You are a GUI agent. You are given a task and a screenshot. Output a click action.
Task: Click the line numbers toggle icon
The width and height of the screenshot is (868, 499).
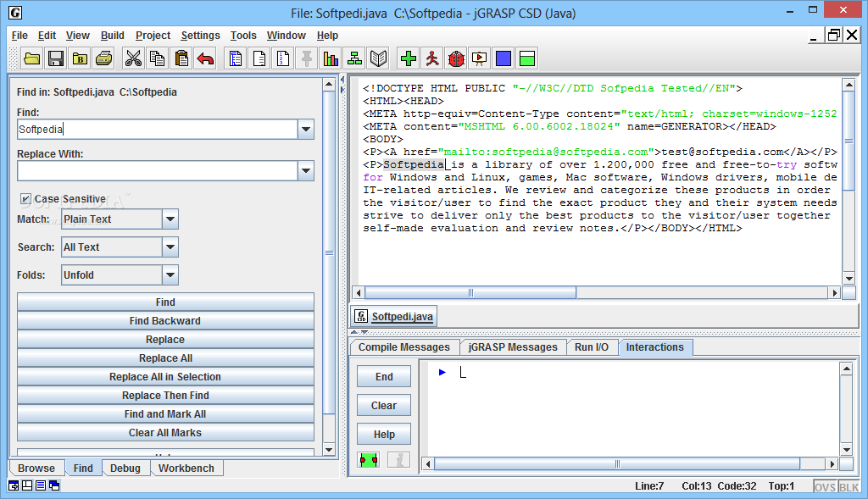pos(283,58)
